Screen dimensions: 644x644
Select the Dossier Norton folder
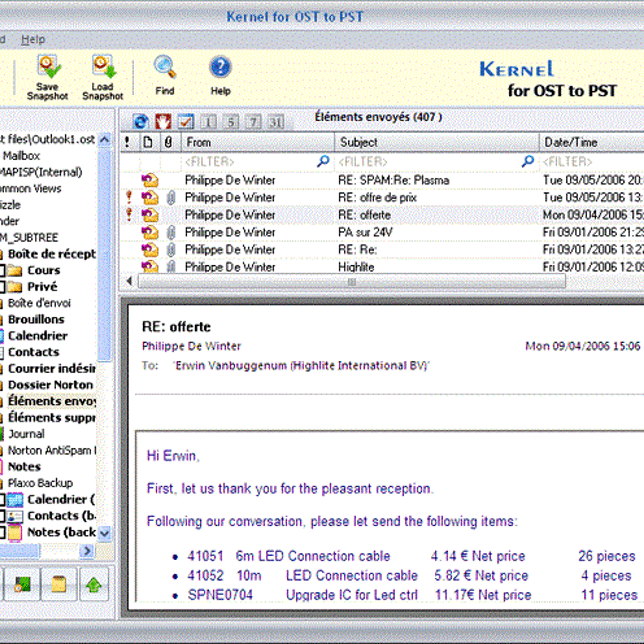(x=50, y=385)
